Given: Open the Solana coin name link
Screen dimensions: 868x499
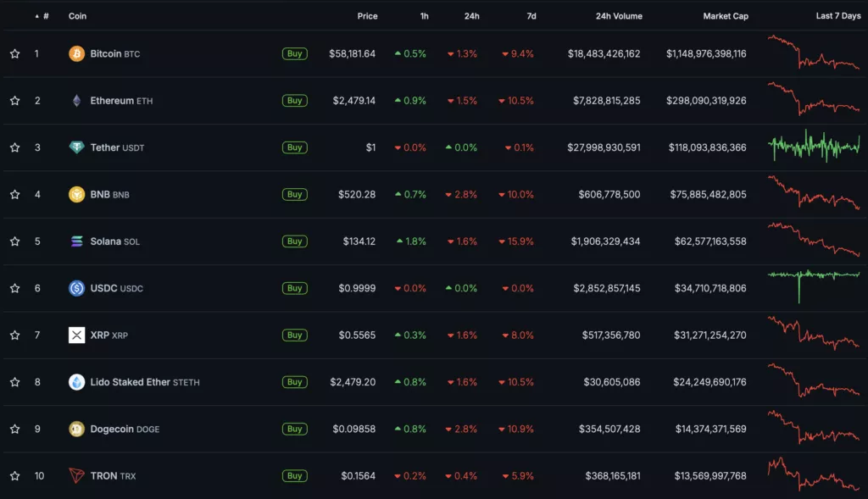Looking at the screenshot, I should [106, 241].
